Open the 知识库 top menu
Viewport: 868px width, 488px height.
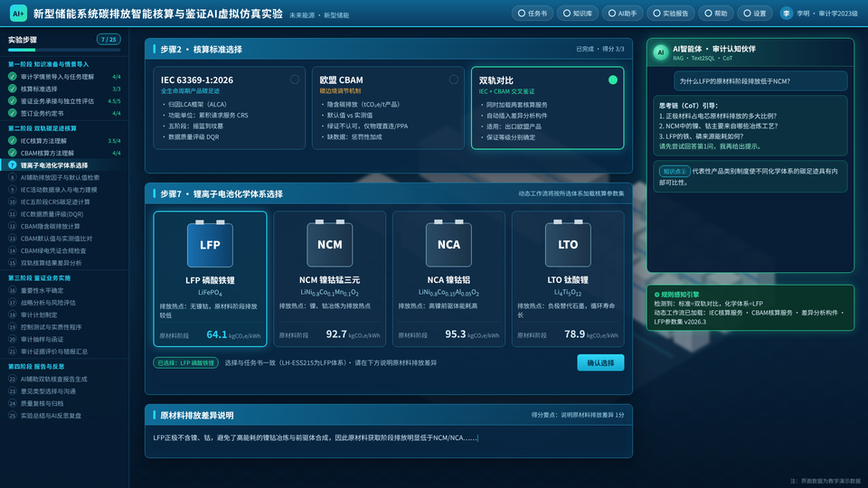577,14
